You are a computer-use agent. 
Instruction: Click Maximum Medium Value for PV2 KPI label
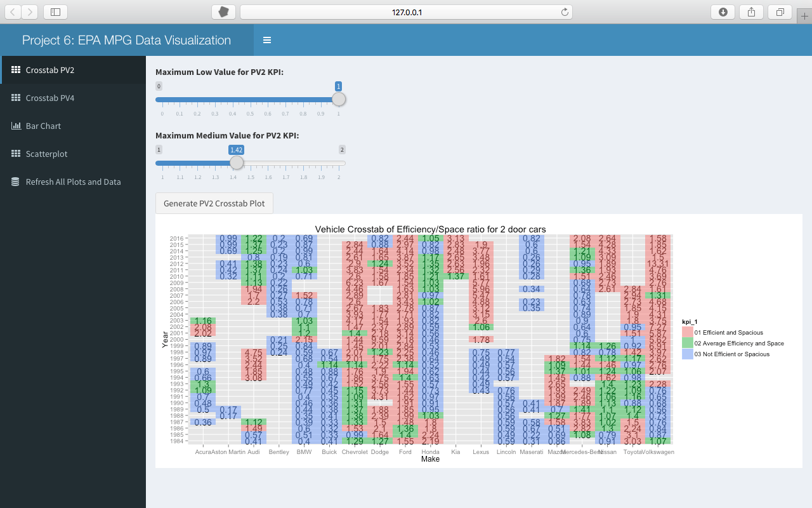pos(227,135)
